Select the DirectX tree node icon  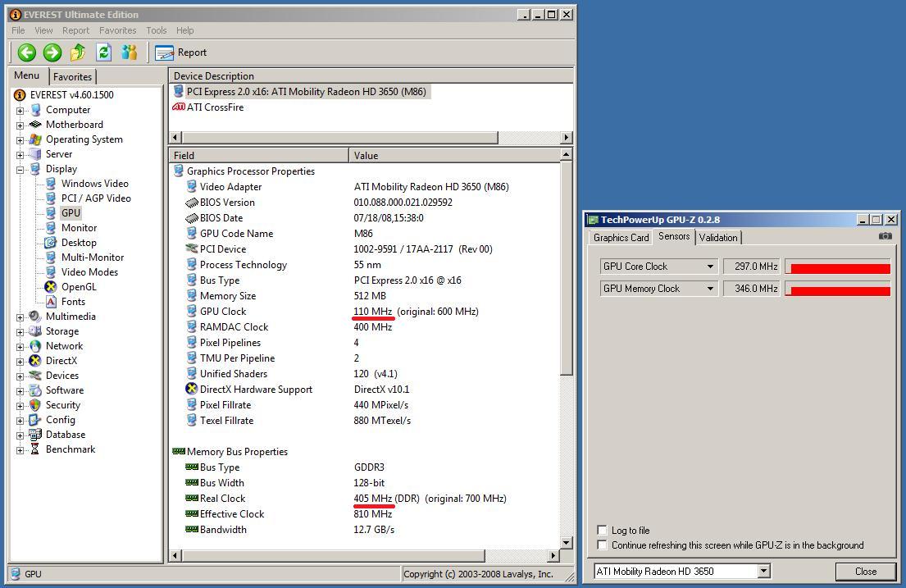coord(35,361)
